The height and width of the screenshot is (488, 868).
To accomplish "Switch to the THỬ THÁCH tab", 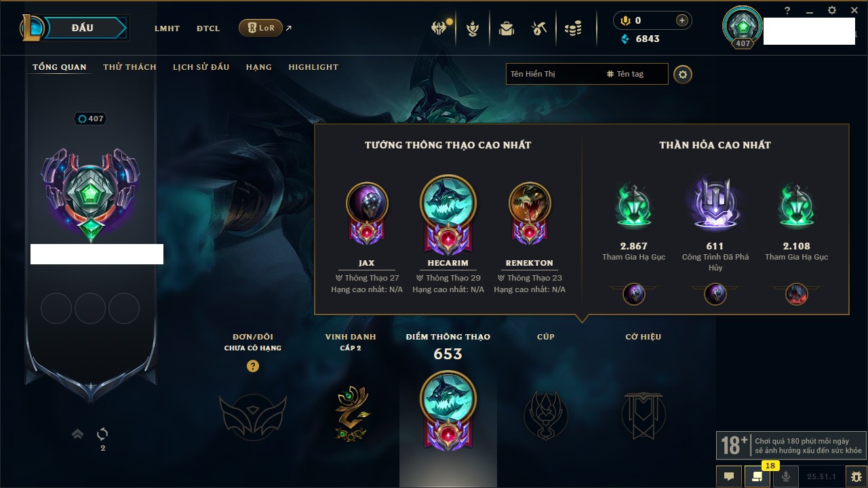I will coord(130,67).
